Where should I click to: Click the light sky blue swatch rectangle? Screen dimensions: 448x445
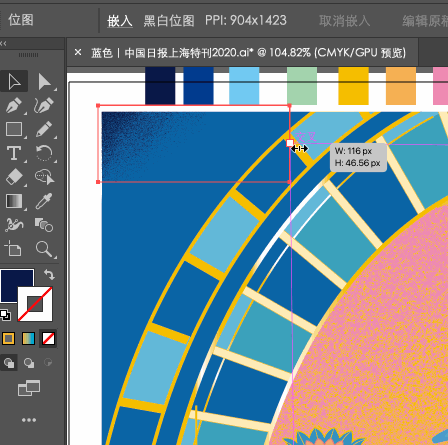pyautogui.click(x=244, y=86)
